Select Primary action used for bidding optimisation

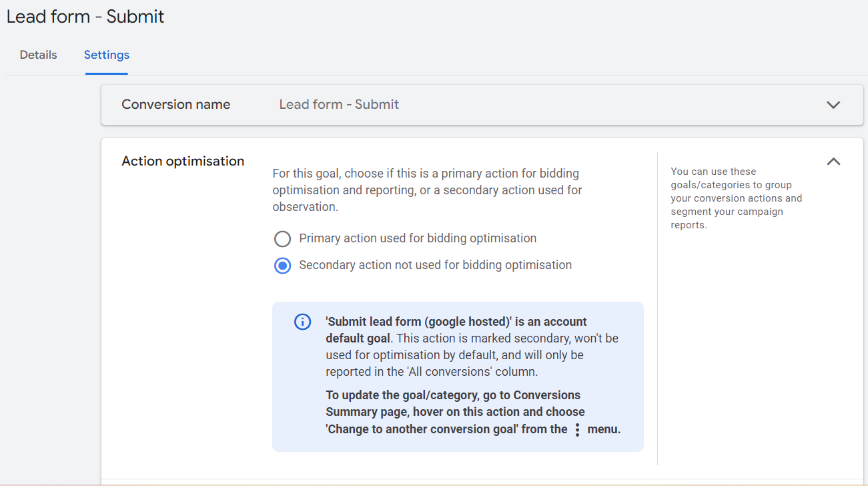point(283,238)
